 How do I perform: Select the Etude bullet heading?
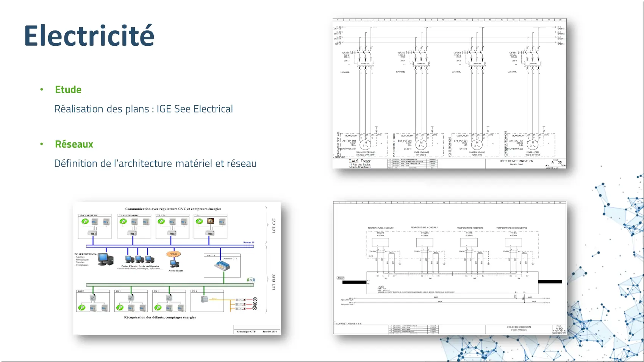tap(68, 90)
